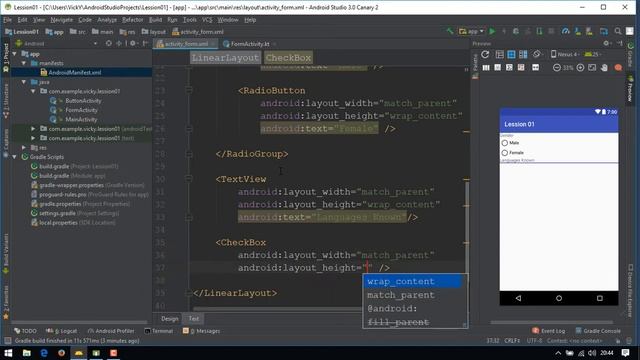Open the Android Profiler gauge icon in the toolbar
This screenshot has width=640, height=360.
565,31
